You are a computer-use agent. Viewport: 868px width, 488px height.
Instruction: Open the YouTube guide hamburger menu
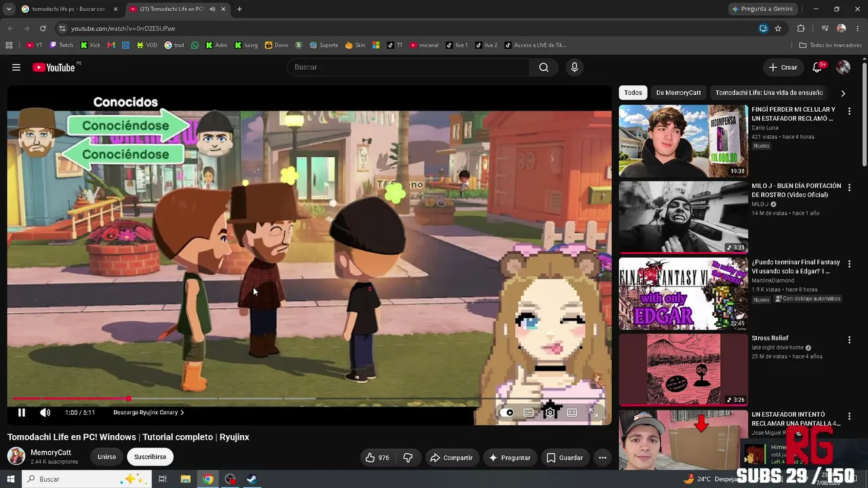pos(16,67)
